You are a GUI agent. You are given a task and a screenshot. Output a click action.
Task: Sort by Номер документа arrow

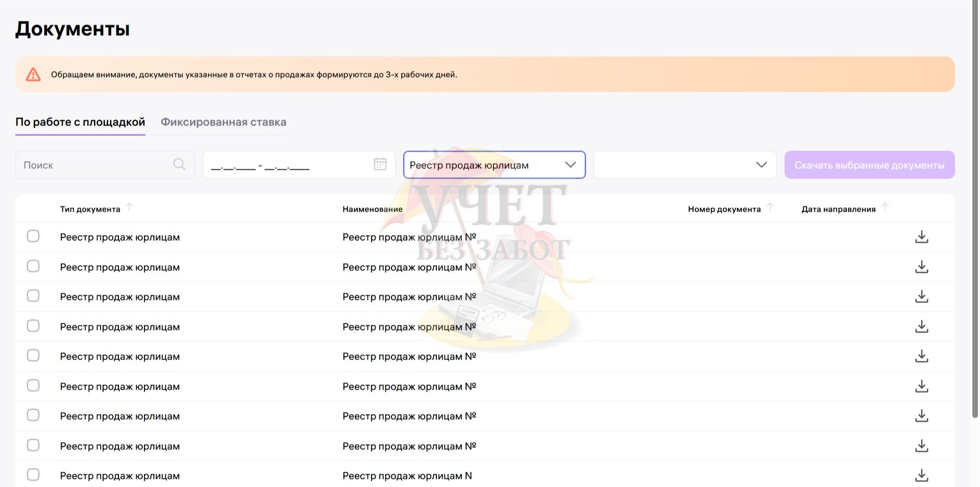click(770, 207)
